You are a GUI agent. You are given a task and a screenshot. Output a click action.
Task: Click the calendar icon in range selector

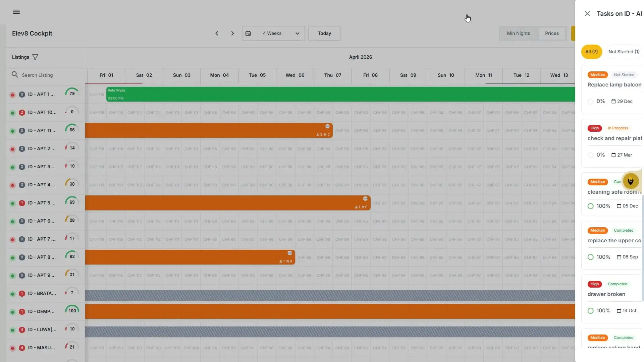[248, 34]
